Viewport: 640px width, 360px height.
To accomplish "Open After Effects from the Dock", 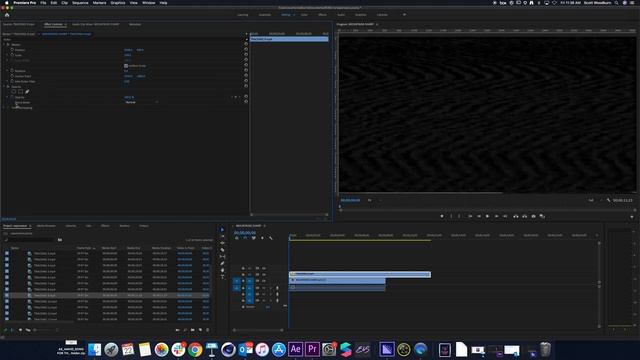I will click(x=296, y=349).
